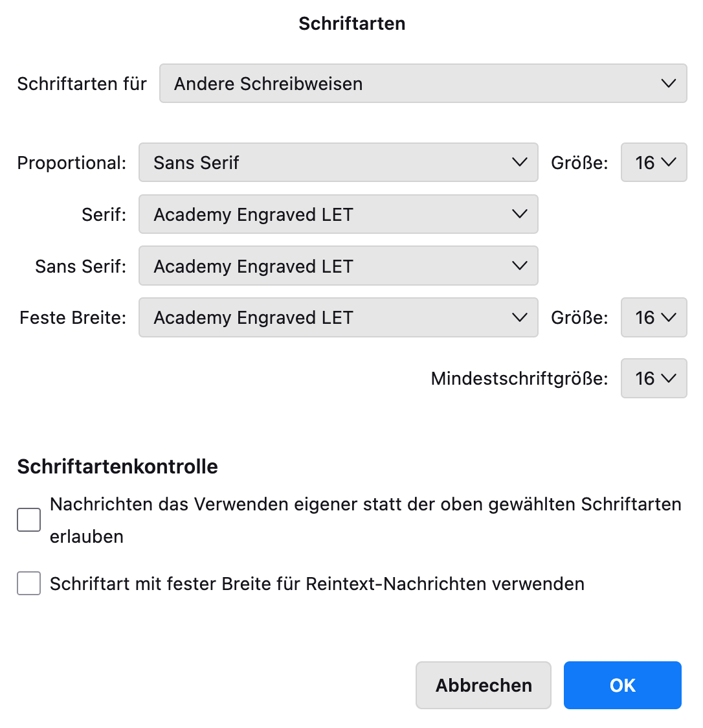The width and height of the screenshot is (703, 728).
Task: Click the Schriftarten dialog title
Action: (351, 23)
